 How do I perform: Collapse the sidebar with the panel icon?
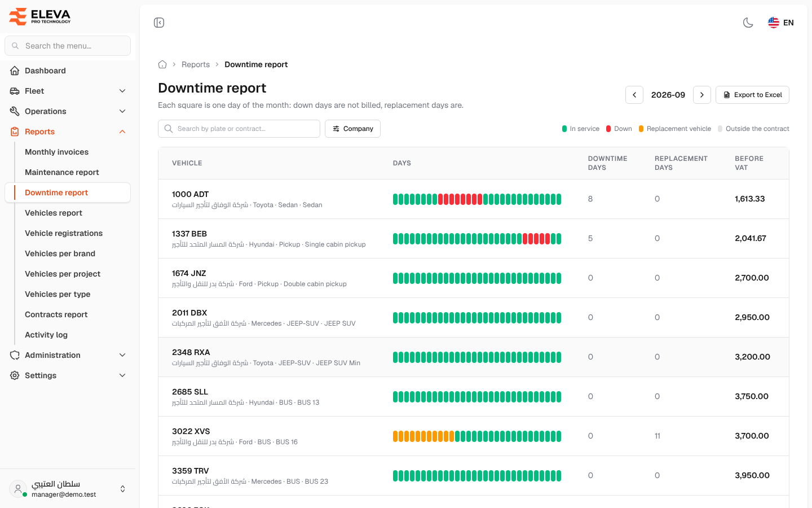(x=159, y=23)
